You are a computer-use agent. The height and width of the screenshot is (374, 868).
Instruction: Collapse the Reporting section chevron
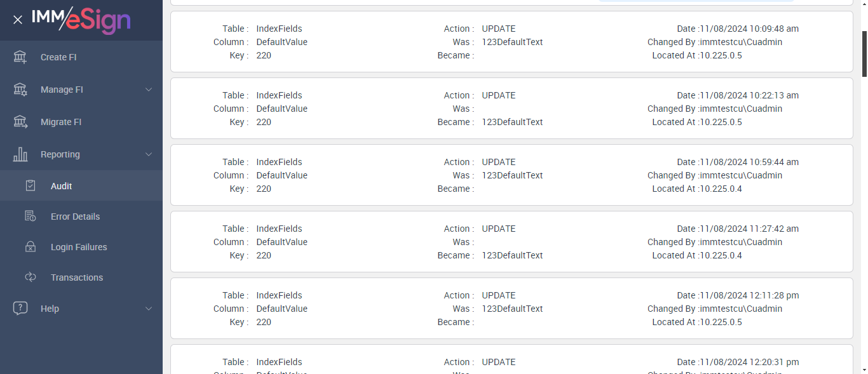[x=149, y=154]
